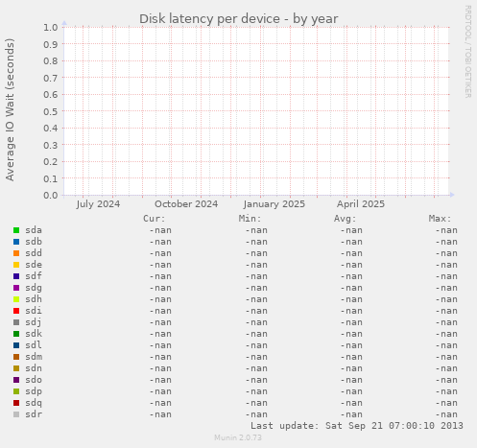Select the sdj legend label

(34, 322)
